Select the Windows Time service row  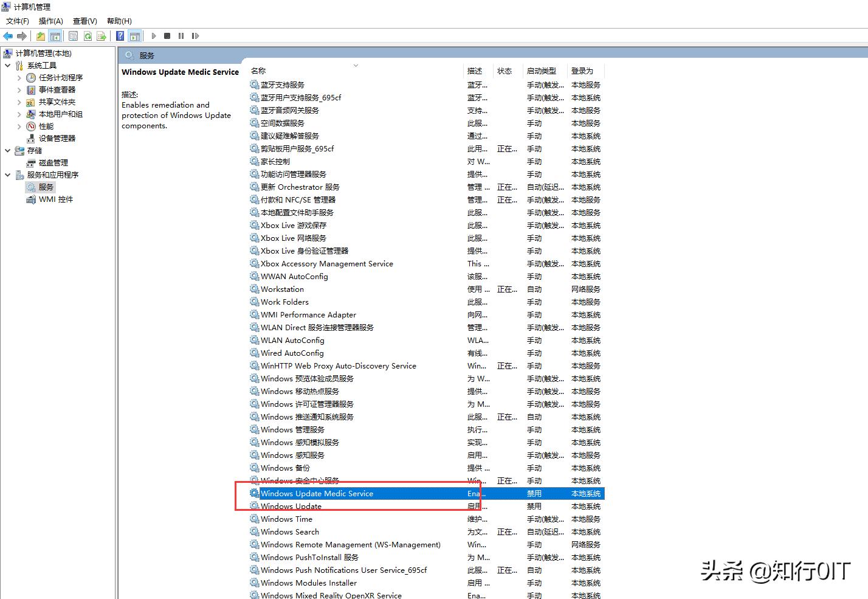288,519
